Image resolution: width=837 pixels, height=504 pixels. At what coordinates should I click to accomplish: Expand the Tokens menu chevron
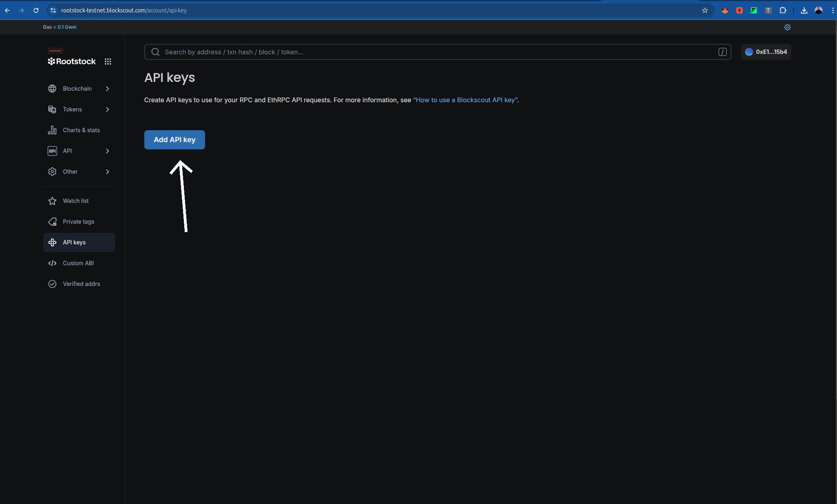(x=107, y=109)
